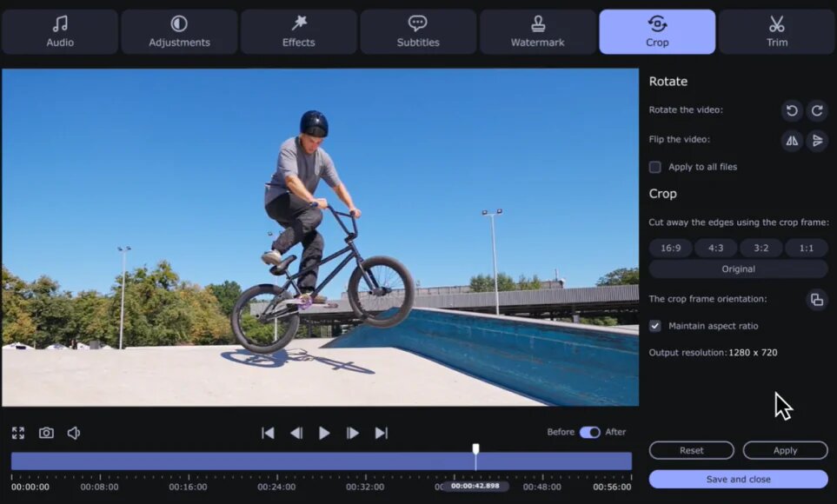Jump to the start of video
Screen dimensions: 837x504
(x=268, y=433)
